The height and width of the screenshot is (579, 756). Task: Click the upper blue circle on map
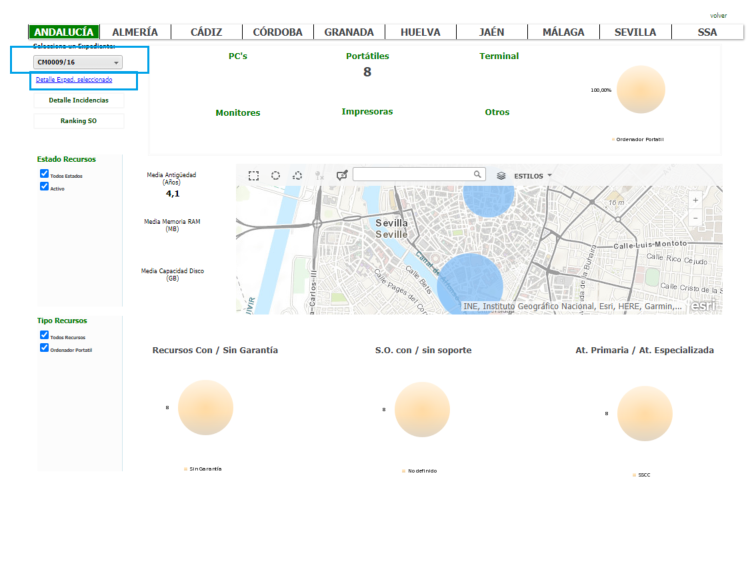tap(489, 200)
